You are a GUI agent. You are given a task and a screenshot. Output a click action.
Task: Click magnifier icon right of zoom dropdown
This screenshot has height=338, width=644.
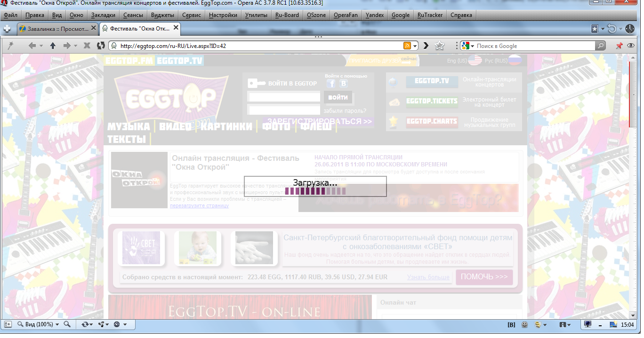pos(67,324)
